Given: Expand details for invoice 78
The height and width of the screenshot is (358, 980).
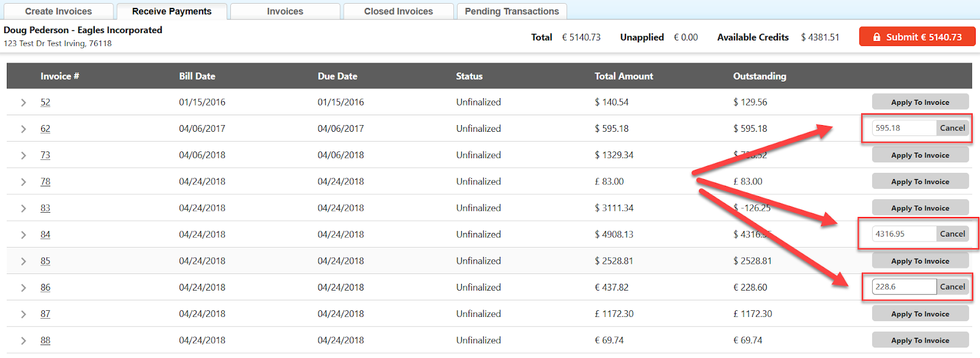Looking at the screenshot, I should 23,181.
